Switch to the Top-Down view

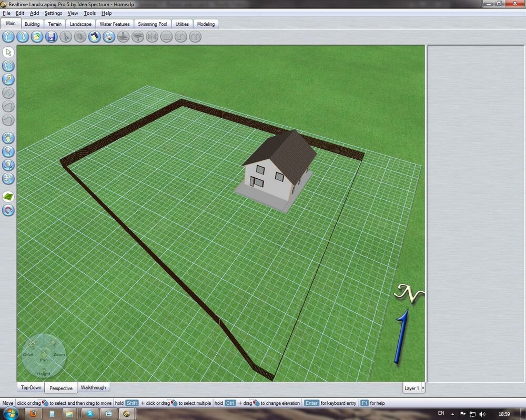tap(31, 388)
